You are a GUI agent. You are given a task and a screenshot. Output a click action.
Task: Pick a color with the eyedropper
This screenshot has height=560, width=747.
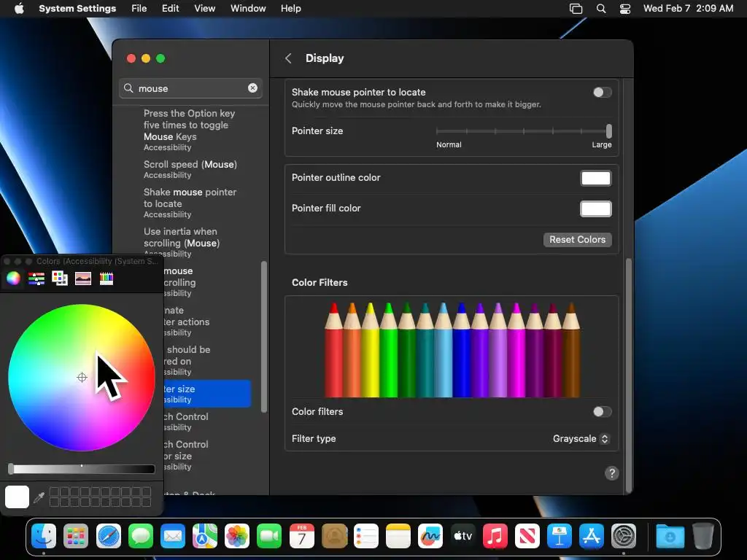click(39, 497)
